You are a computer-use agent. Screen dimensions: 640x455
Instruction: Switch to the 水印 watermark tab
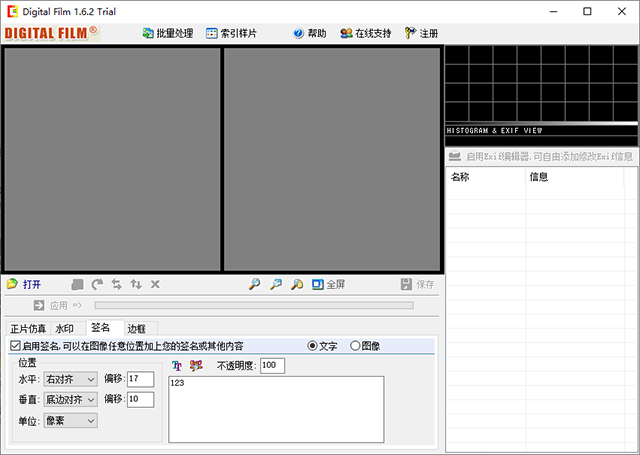(x=64, y=328)
